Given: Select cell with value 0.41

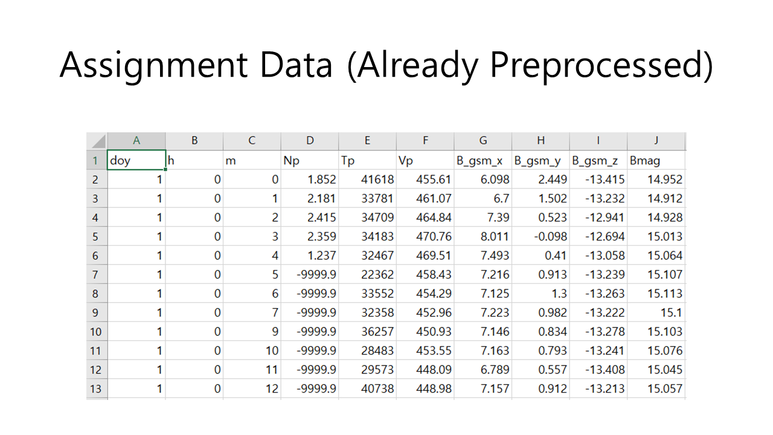Looking at the screenshot, I should pos(540,255).
